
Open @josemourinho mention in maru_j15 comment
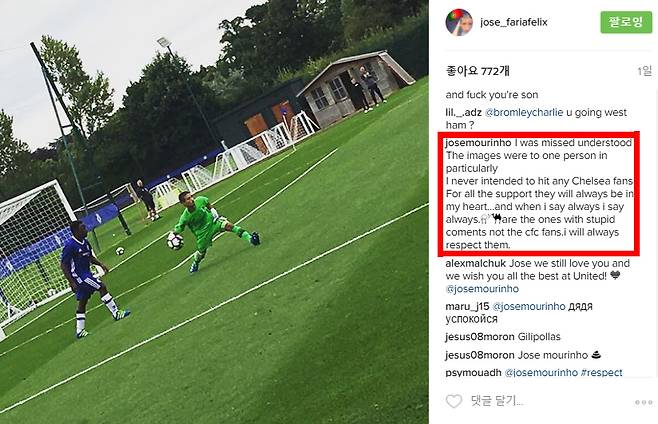[529, 306]
